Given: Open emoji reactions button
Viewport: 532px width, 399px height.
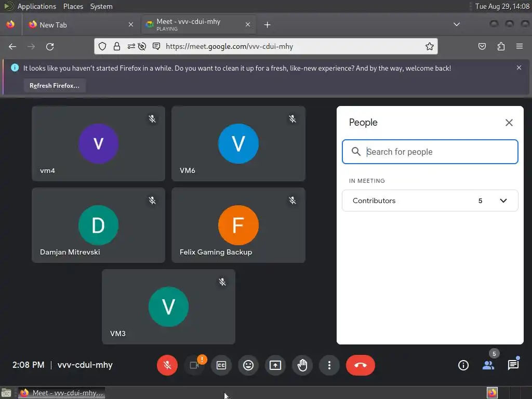Looking at the screenshot, I should click(248, 365).
